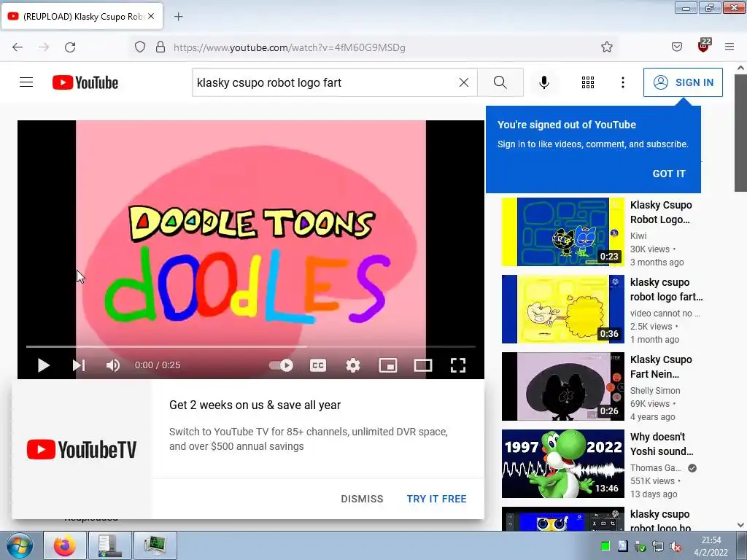Click DISMISS on YouTube TV promo
This screenshot has height=560, width=747.
click(x=362, y=499)
